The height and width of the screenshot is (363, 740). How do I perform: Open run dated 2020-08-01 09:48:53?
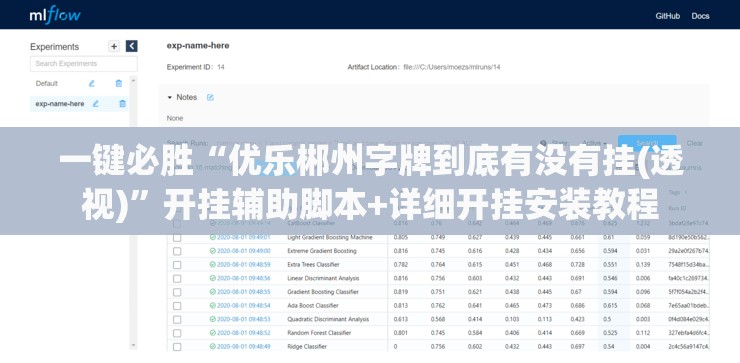tap(244, 320)
